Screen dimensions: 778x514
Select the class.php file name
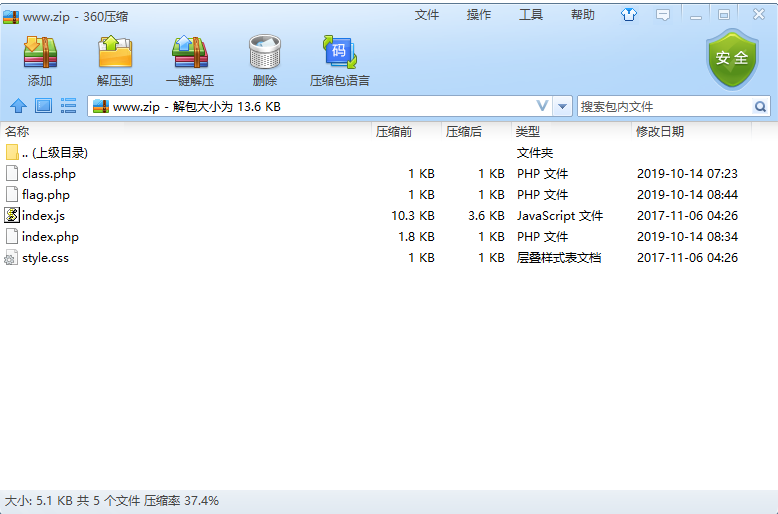click(49, 174)
